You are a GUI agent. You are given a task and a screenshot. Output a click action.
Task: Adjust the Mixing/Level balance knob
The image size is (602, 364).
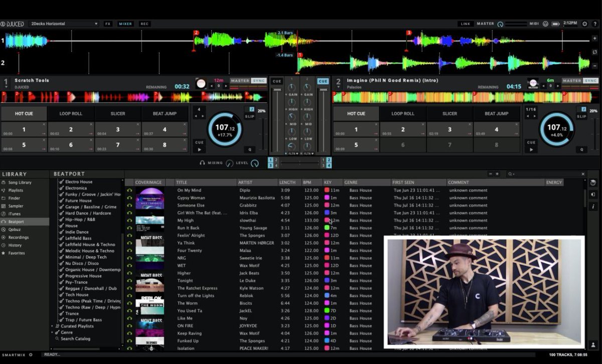(230, 162)
